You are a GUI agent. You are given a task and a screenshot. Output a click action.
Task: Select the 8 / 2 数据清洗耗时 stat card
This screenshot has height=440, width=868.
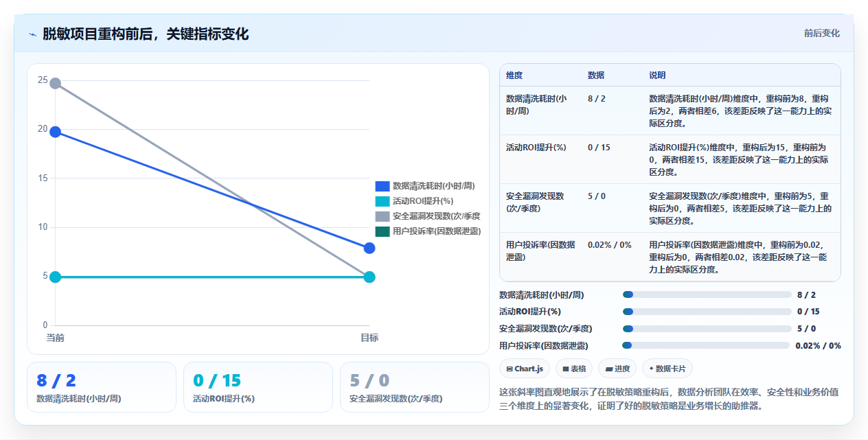point(102,387)
